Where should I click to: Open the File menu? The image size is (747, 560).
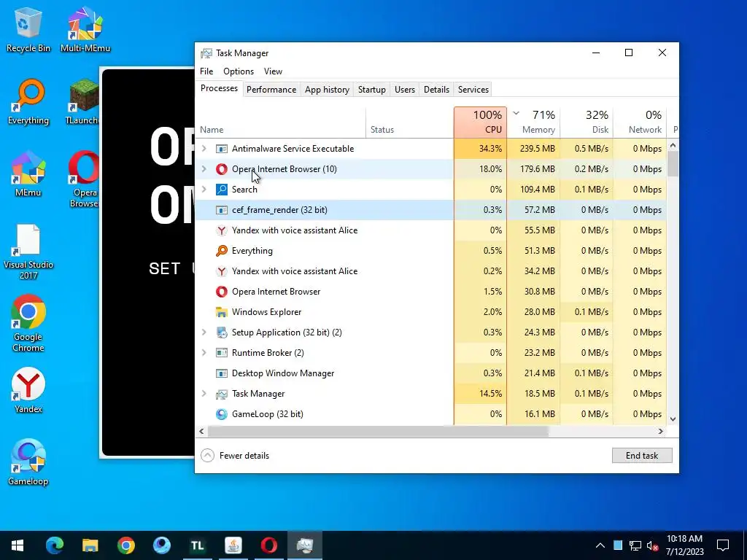(x=206, y=71)
